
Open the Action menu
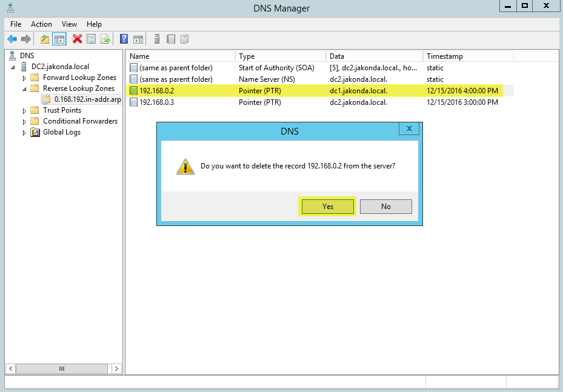click(x=41, y=24)
